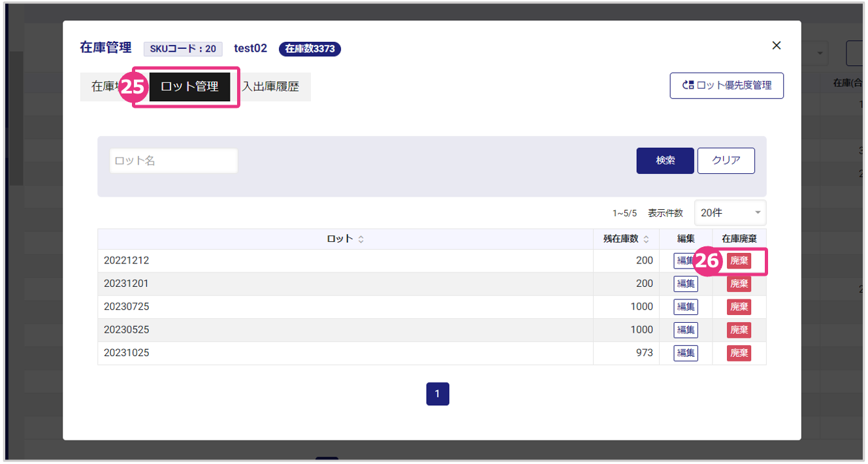Close the 在庫管理 dialog with X
Viewport: 868px width, 464px height.
coord(777,46)
